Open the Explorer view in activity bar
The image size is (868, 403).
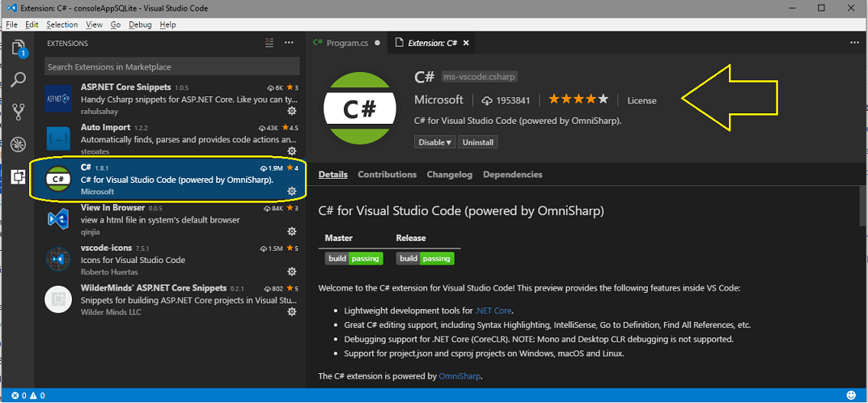tap(19, 48)
